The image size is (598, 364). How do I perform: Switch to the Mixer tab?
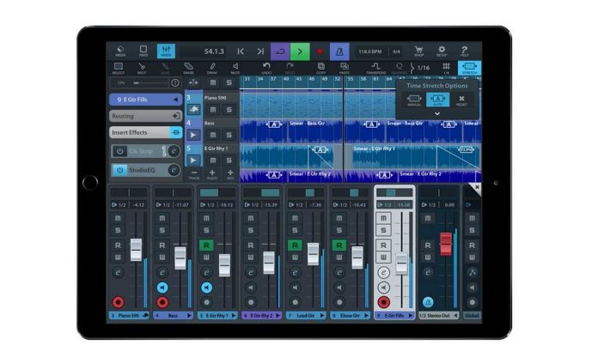165,52
